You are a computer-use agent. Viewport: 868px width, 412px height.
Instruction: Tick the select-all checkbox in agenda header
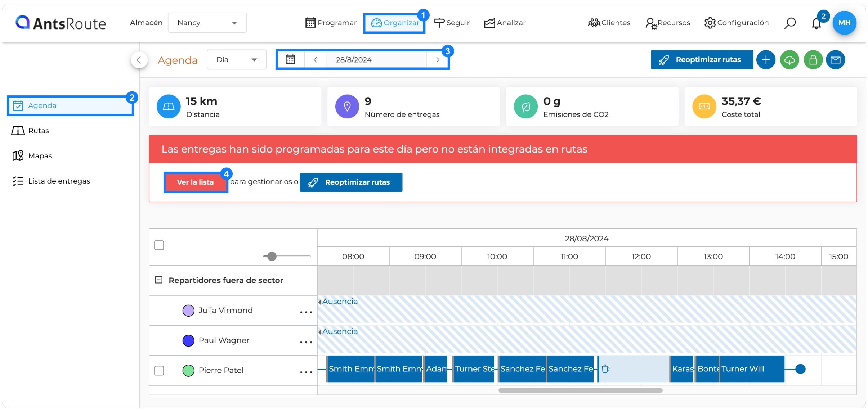click(x=159, y=245)
